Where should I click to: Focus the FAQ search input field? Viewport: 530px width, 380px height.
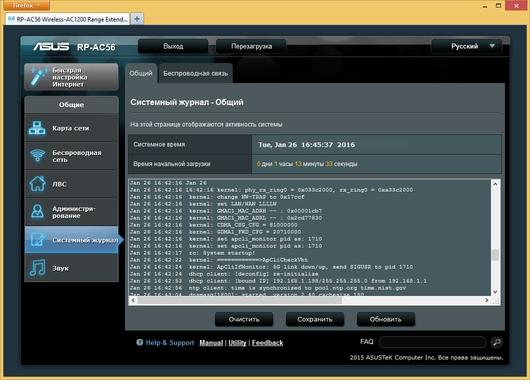(432, 342)
